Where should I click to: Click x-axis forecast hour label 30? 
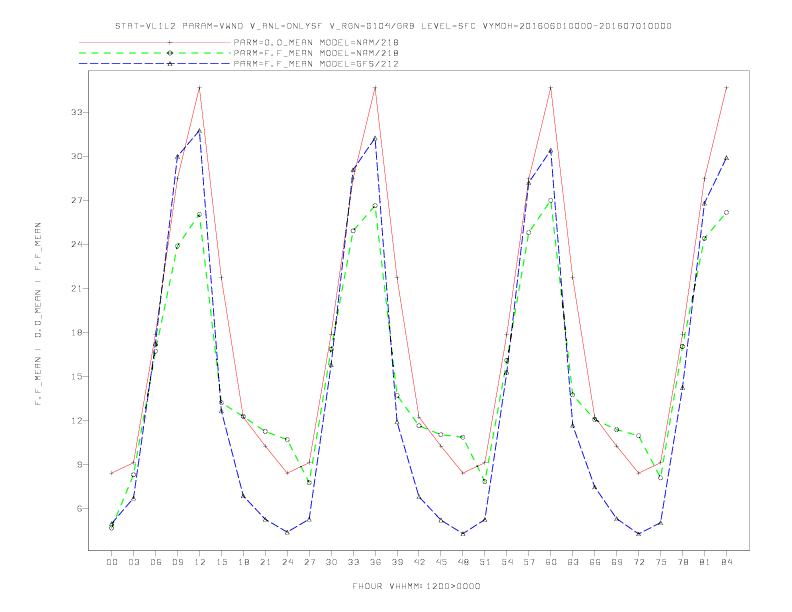(331, 562)
